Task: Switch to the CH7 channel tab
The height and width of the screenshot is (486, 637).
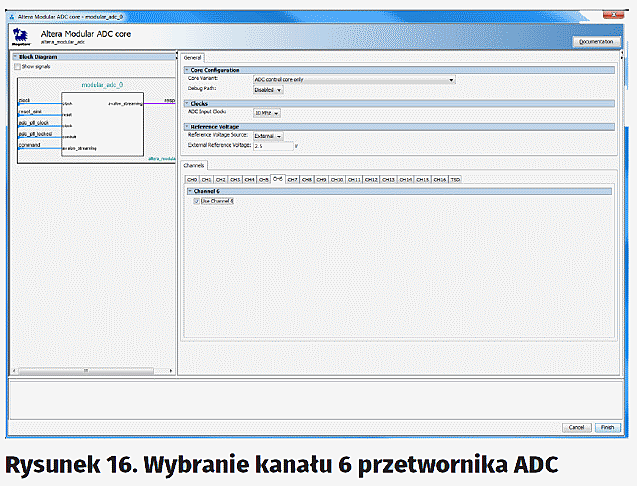Action: 293,179
